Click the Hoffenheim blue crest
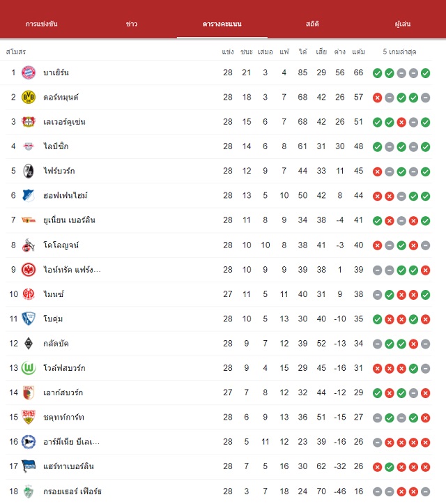 [x=29, y=195]
